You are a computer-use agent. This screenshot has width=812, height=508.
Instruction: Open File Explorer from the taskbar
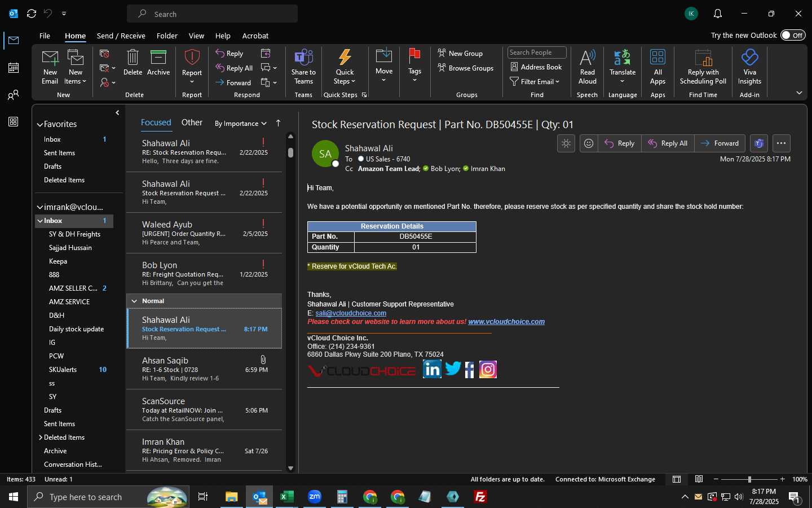(232, 497)
